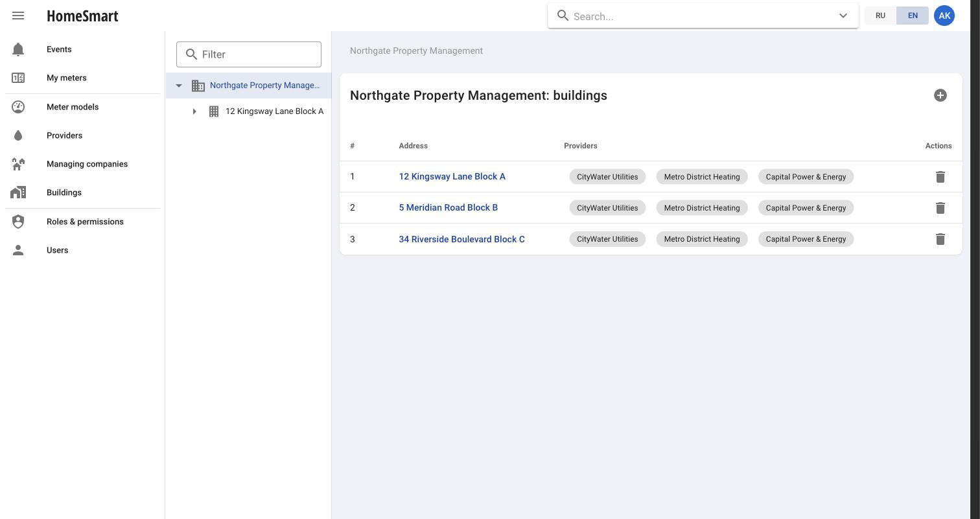Image resolution: width=980 pixels, height=519 pixels.
Task: Switch language to EN
Action: (913, 16)
